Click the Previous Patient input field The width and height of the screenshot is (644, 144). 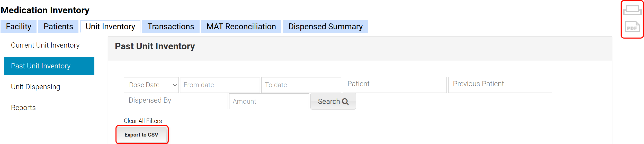(500, 85)
